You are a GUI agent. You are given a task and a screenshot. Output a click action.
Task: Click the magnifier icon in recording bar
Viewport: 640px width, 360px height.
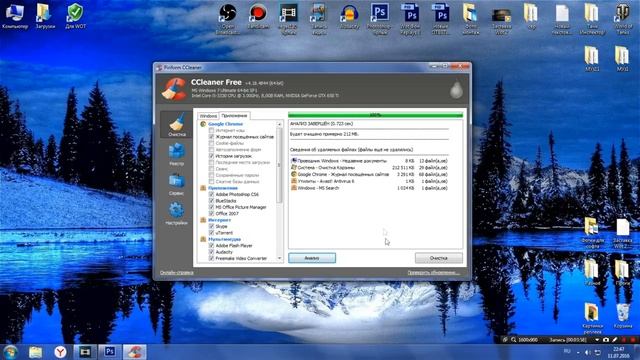[x=513, y=340]
